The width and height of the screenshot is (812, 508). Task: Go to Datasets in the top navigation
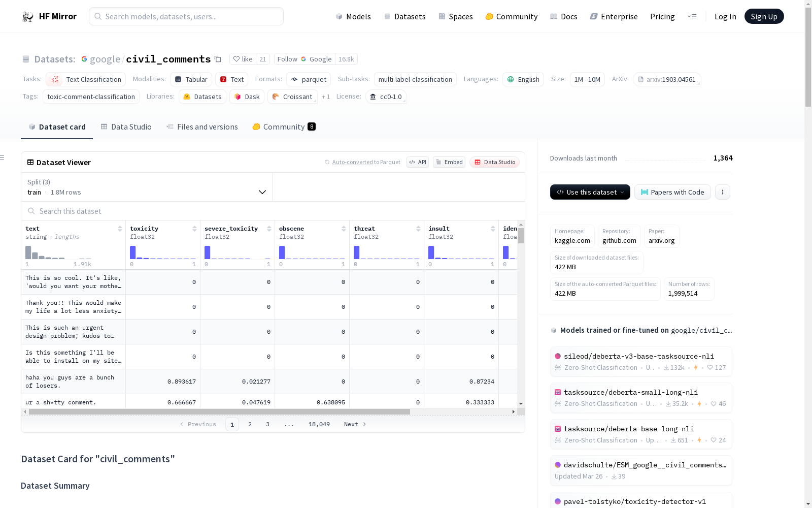point(404,16)
